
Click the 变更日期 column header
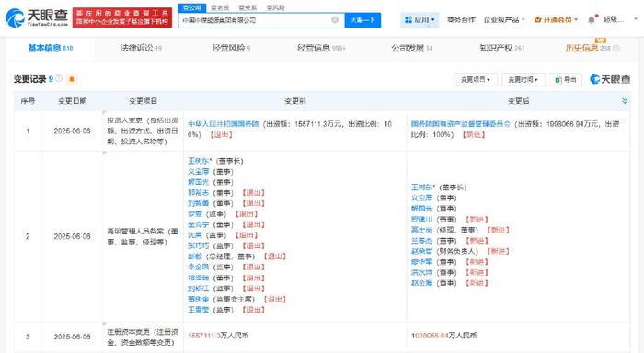click(73, 100)
